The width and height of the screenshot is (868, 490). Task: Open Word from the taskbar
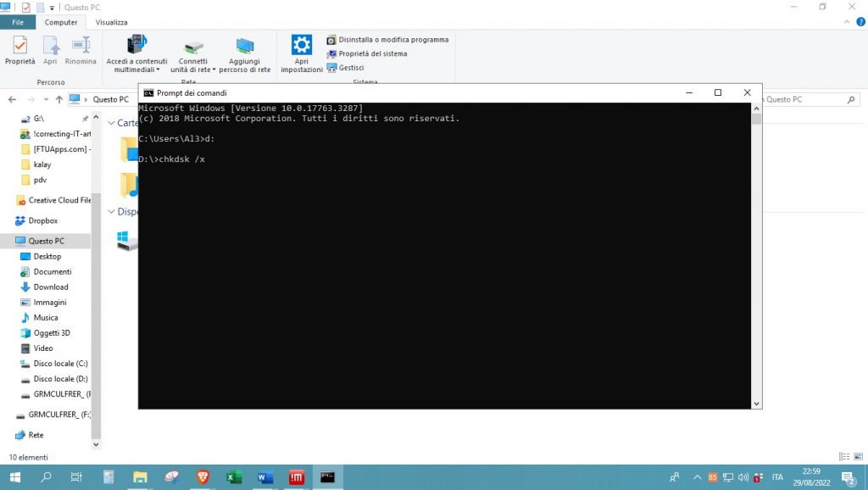point(264,477)
